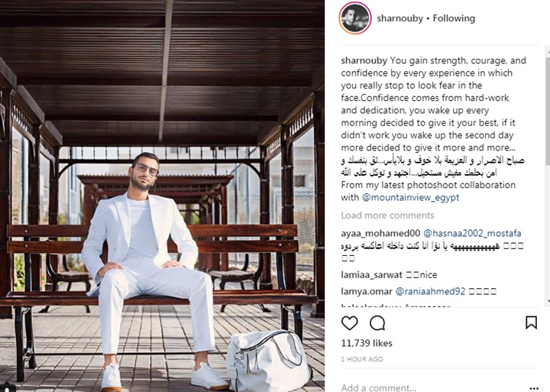Open sharnouby's profile picture story
The width and height of the screenshot is (550, 392).
tap(355, 18)
